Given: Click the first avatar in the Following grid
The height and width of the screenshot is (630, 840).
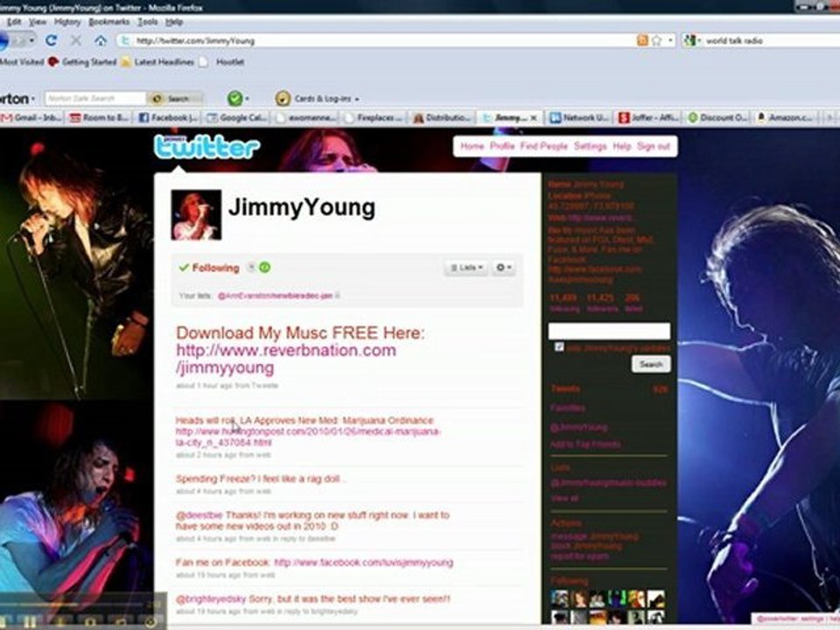Looking at the screenshot, I should pos(560,598).
